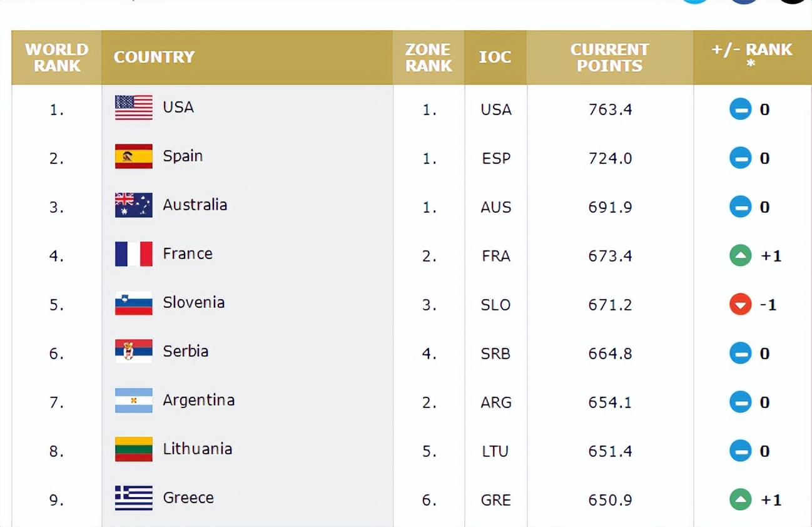Viewport: 812px width, 527px height.
Task: Click the USA flag icon
Action: pyautogui.click(x=133, y=108)
